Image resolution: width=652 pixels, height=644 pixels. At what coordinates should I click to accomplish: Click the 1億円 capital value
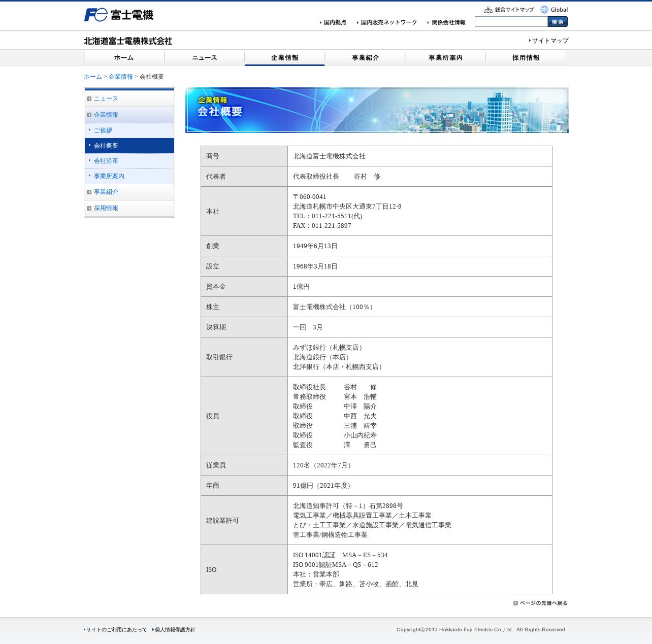coord(301,287)
